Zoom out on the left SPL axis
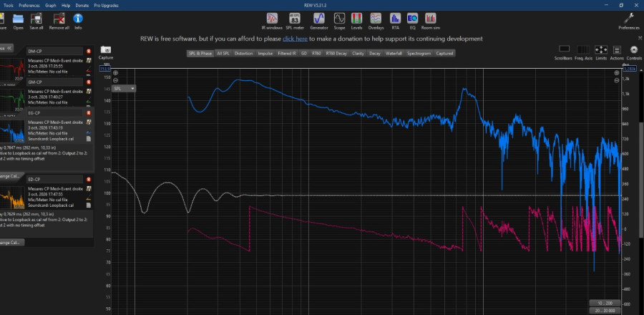 pos(115,80)
